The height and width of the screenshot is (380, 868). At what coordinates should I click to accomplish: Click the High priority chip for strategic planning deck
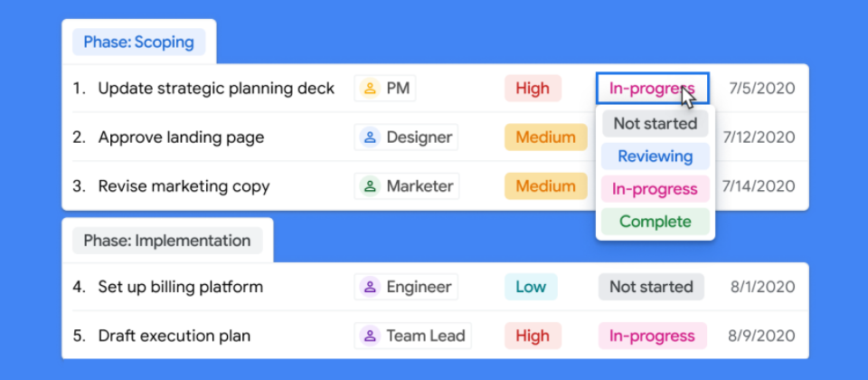[x=533, y=88]
